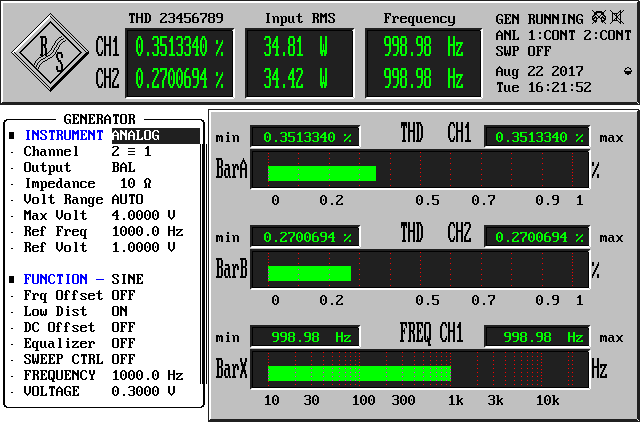Click the CH1 Frequency reading in top display
The image size is (640, 422).
coord(423,47)
